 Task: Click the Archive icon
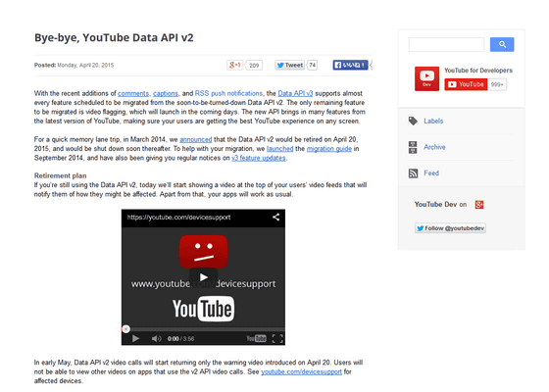(x=413, y=147)
